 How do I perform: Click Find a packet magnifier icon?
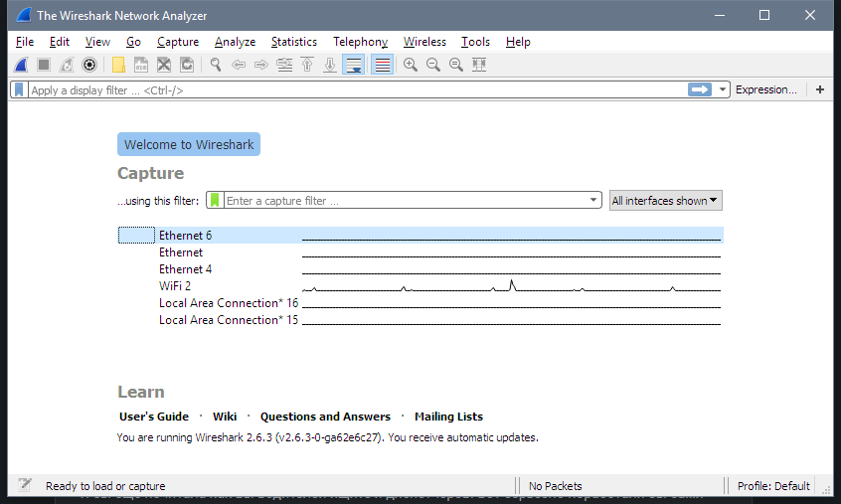coord(216,65)
